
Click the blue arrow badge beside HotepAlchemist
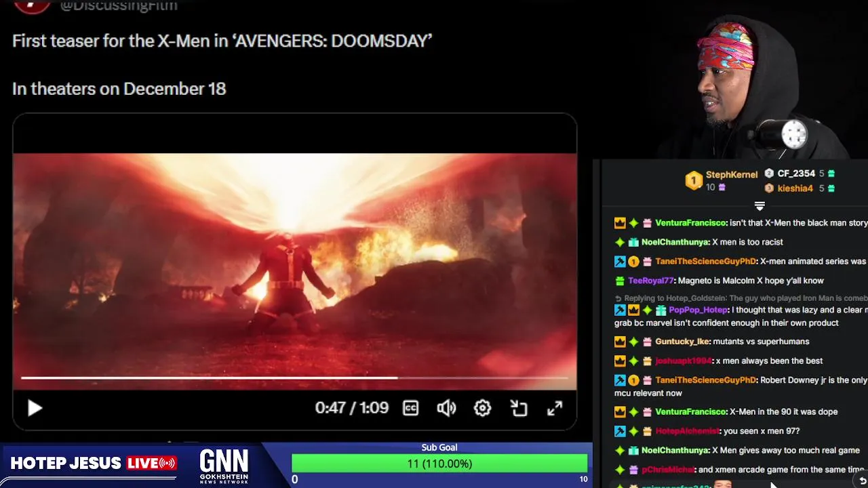click(620, 431)
